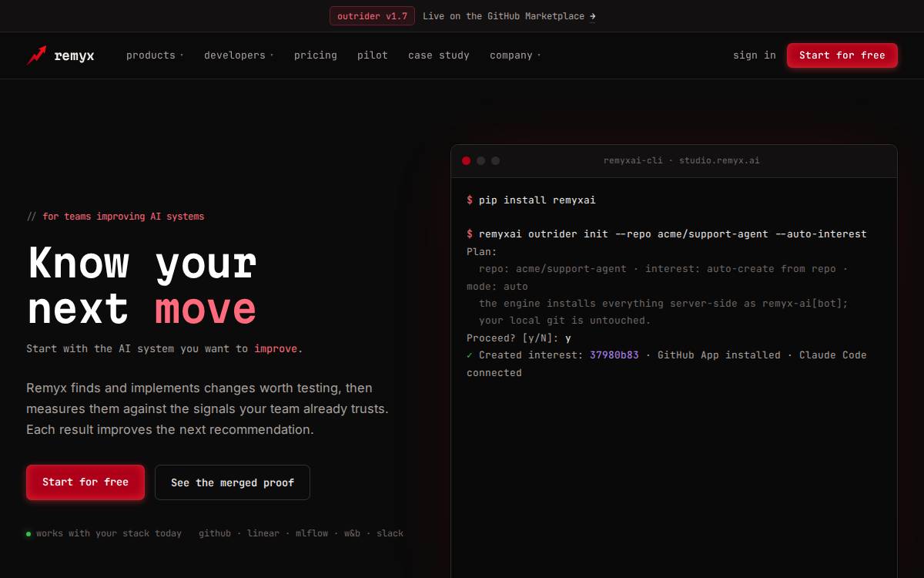Click the arrow after GitHub Marketplace announcement
This screenshot has width=924, height=578.
pos(592,16)
